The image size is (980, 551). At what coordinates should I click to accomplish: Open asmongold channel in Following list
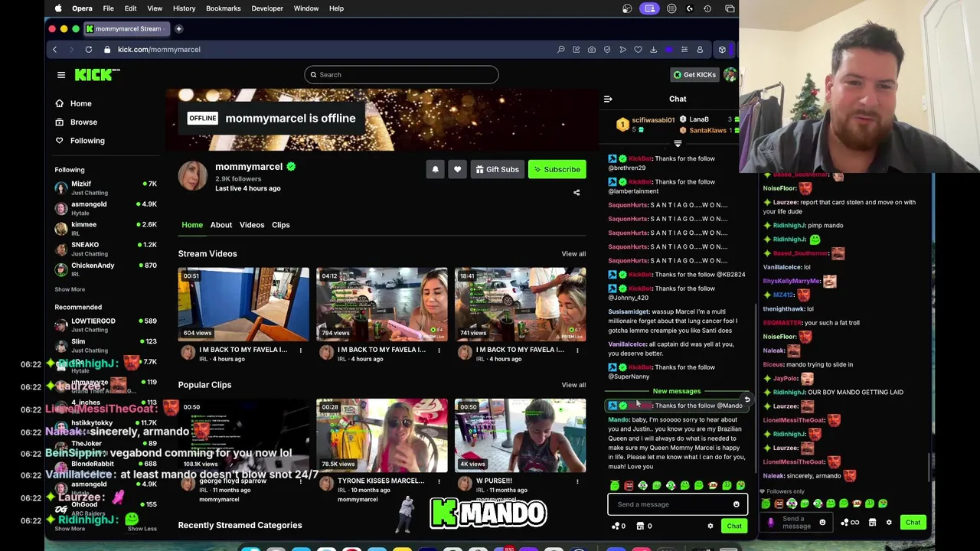tap(106, 208)
